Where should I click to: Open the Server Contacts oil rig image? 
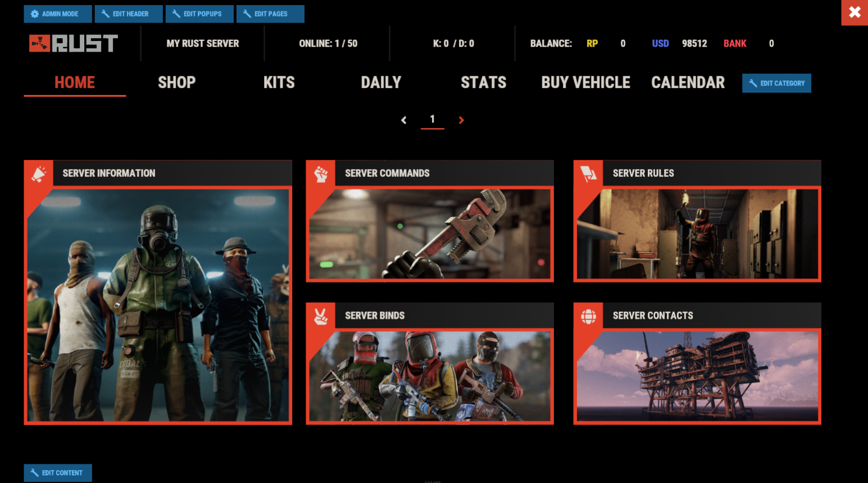pos(697,376)
